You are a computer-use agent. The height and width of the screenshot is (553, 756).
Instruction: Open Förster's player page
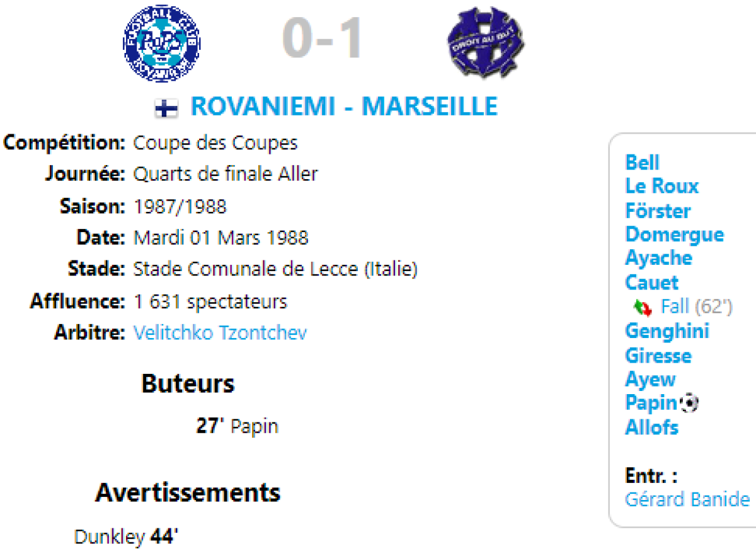tap(658, 211)
